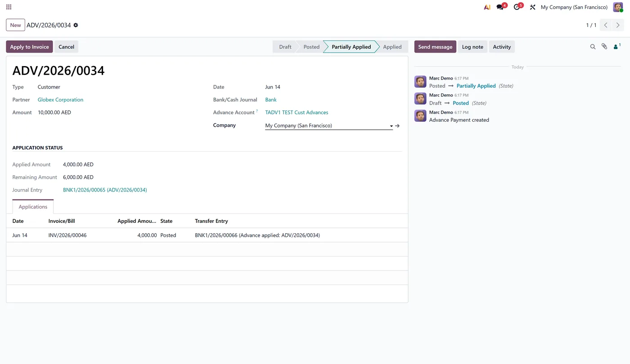Open the Company record via arrow icon
The height and width of the screenshot is (364, 630).
pyautogui.click(x=397, y=126)
